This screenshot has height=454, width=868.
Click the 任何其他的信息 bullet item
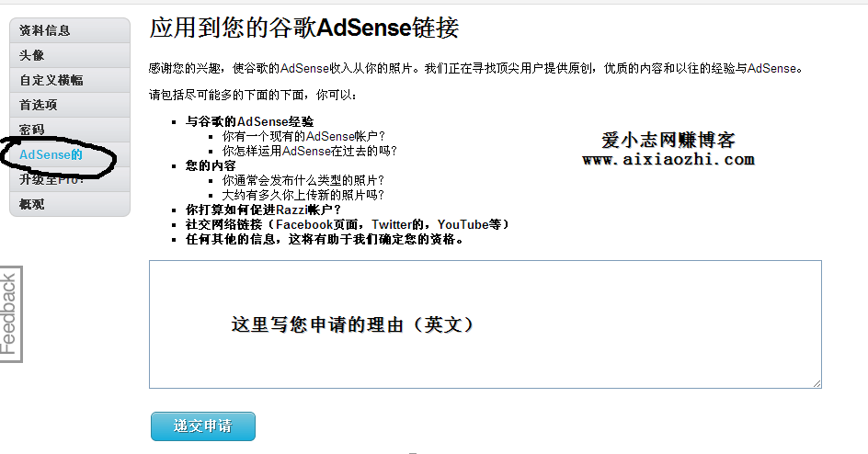[x=325, y=240]
